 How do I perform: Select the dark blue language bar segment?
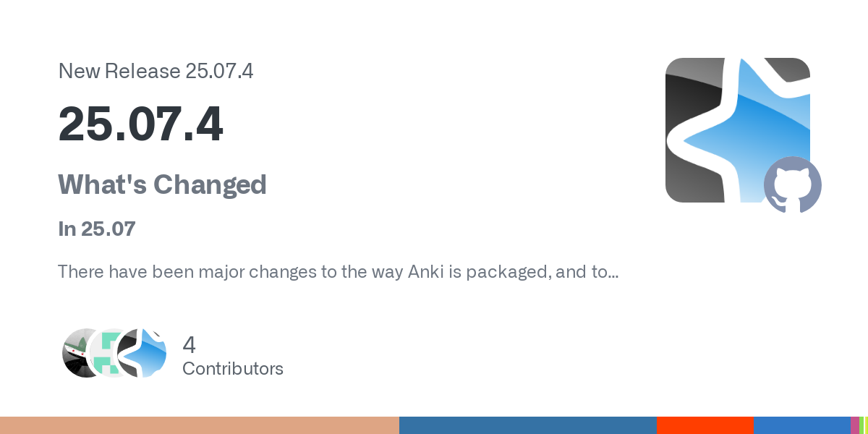528,425
